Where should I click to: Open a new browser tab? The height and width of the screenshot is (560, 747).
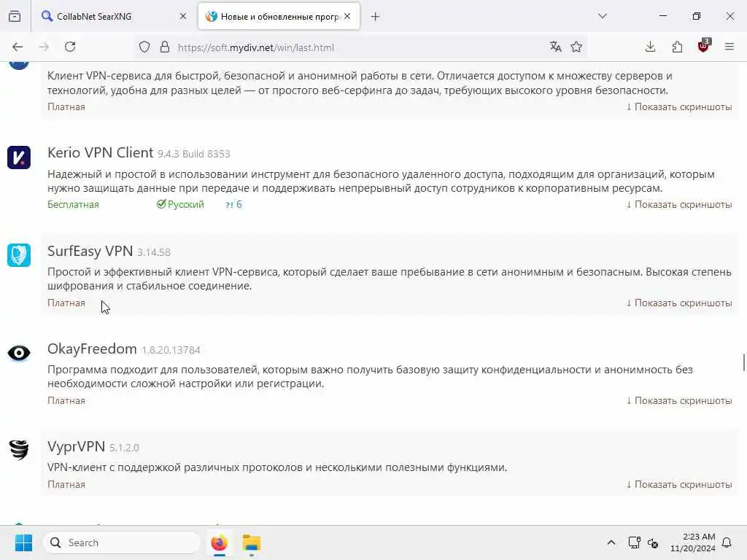[x=376, y=17]
